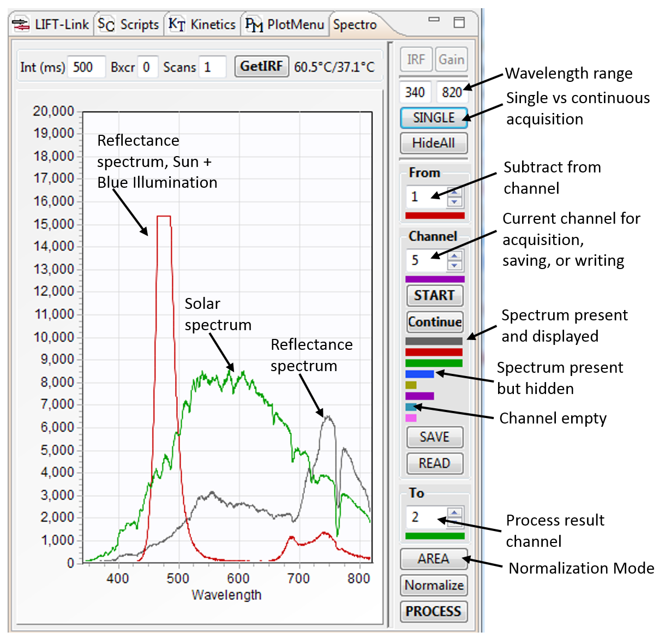Toggle the gray spectrum channel bar
The height and width of the screenshot is (644, 665).
[434, 341]
